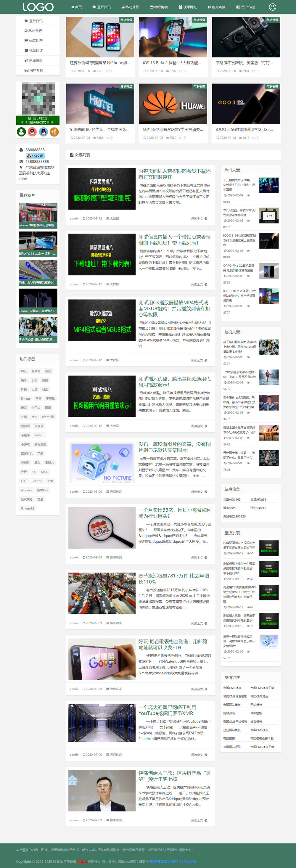This screenshot has height=868, width=296.
Task: Click the 特斯拉 tag
Action: 25,463
